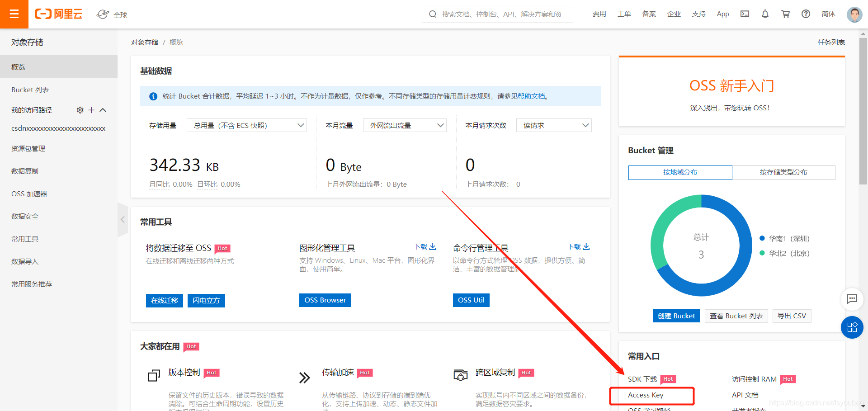The width and height of the screenshot is (868, 411).
Task: Click the OSS Browser button
Action: [325, 300]
